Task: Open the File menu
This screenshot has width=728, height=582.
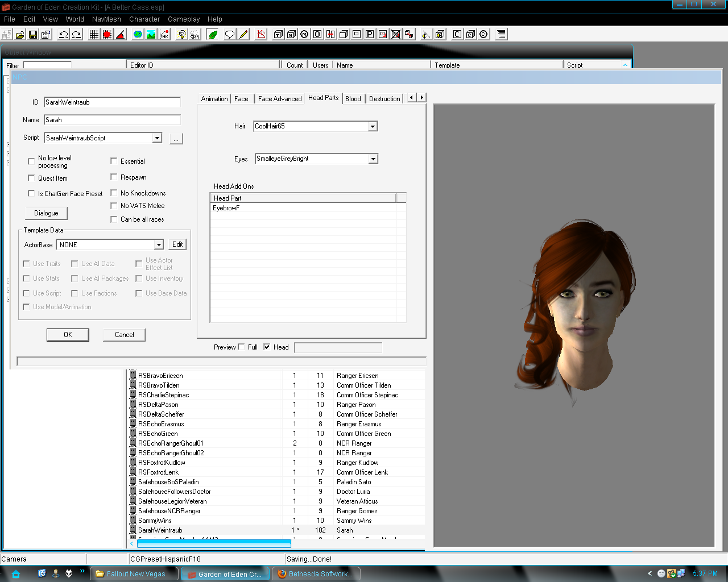Action: (10, 19)
